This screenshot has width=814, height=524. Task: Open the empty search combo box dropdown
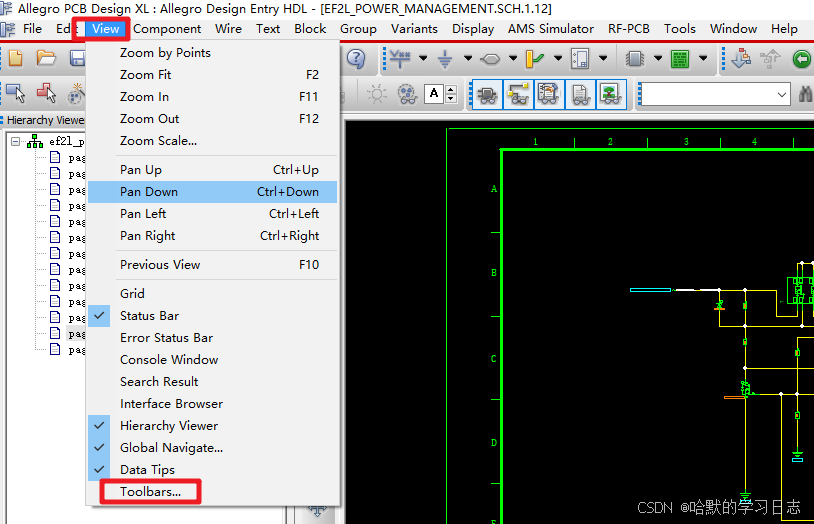click(781, 95)
